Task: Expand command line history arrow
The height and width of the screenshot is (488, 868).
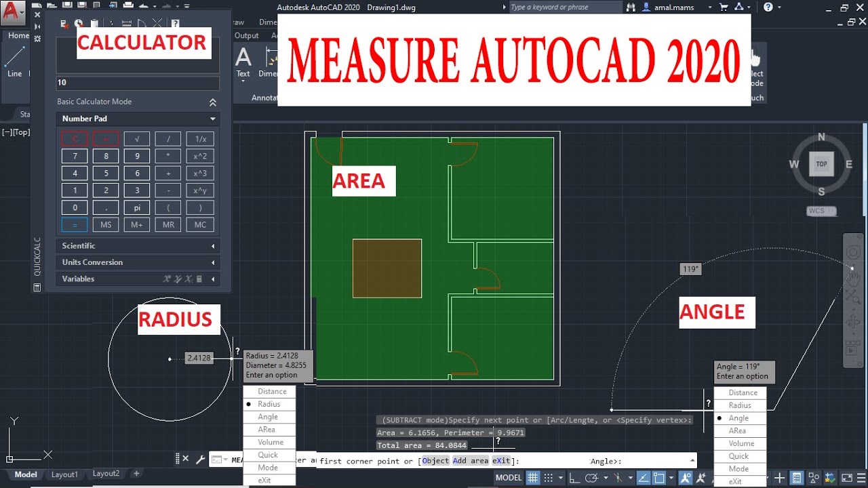Action: pyautogui.click(x=692, y=460)
